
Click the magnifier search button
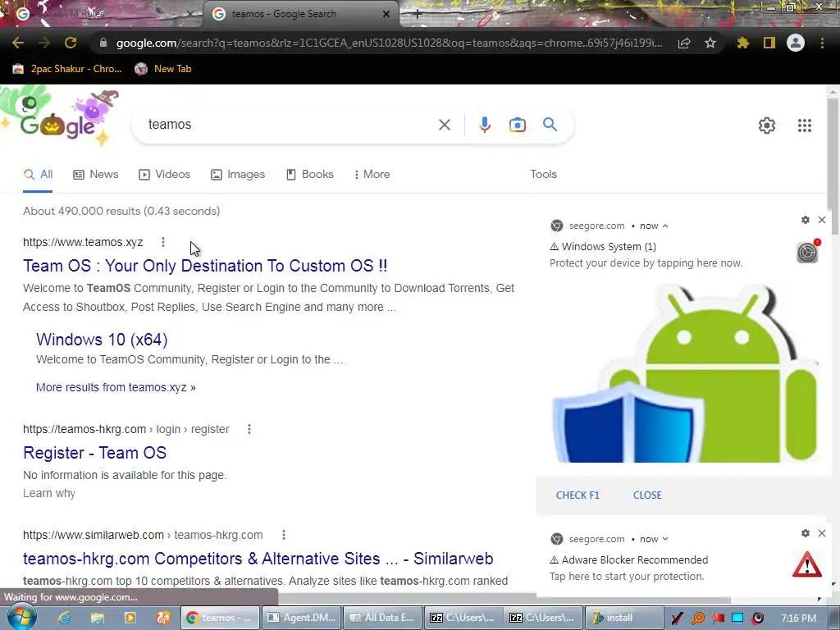pyautogui.click(x=550, y=125)
